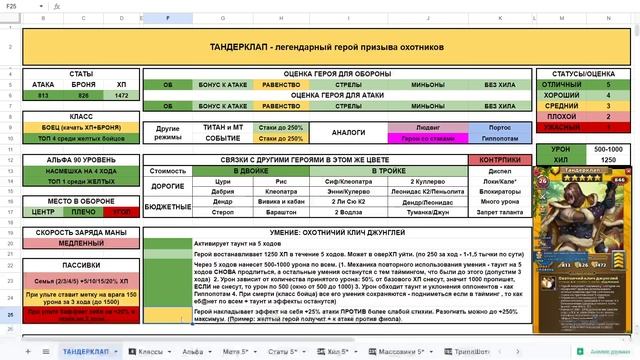
Task: Switch to the Мета 5* sheet tab
Action: coord(236,351)
